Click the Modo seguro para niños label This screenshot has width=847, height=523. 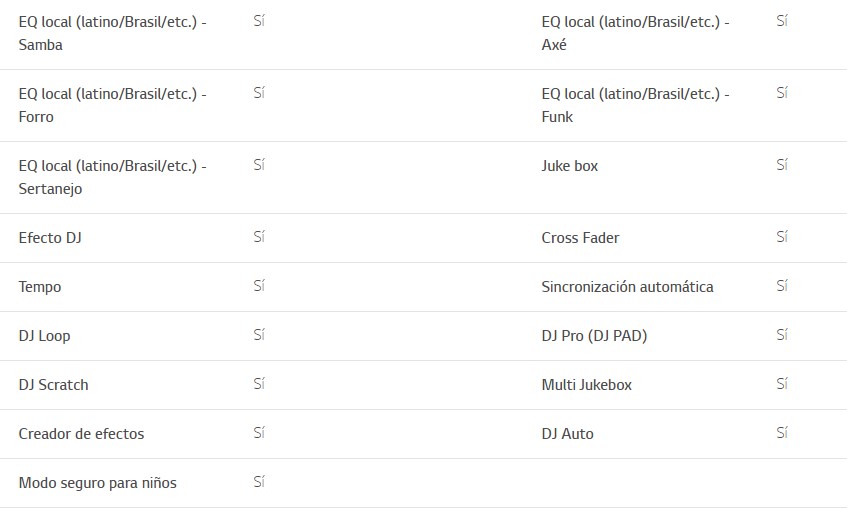97,483
